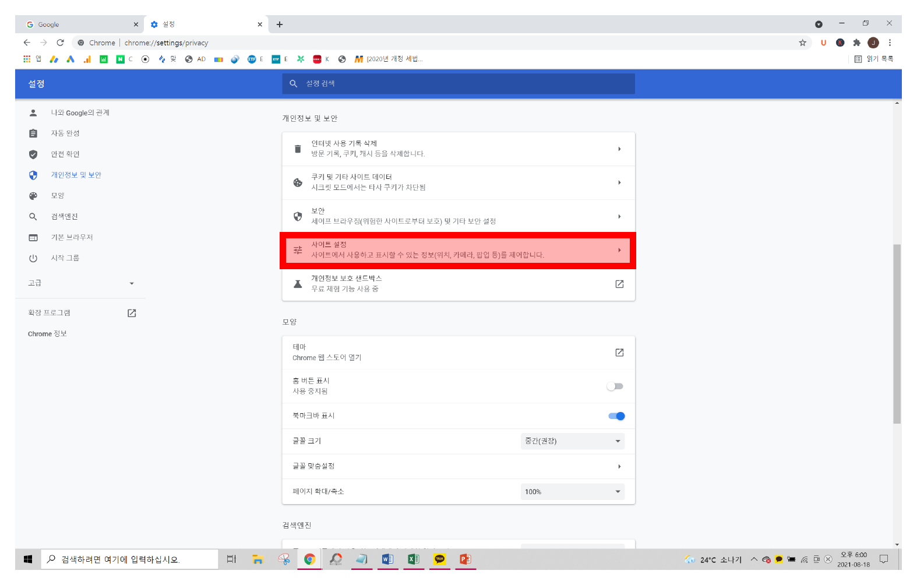Open the Google Analytics bookmark icon
This screenshot has width=924, height=588.
(x=87, y=59)
